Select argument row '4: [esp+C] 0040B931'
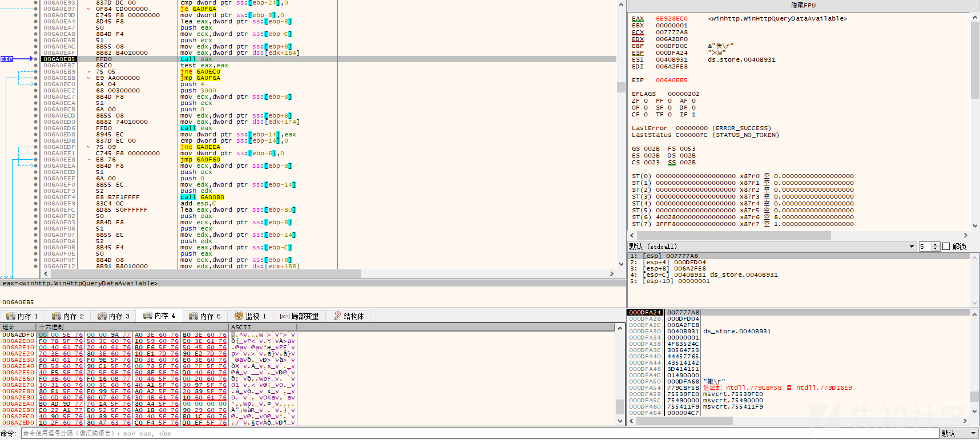Screen dimensions: 980x440 [x=704, y=275]
